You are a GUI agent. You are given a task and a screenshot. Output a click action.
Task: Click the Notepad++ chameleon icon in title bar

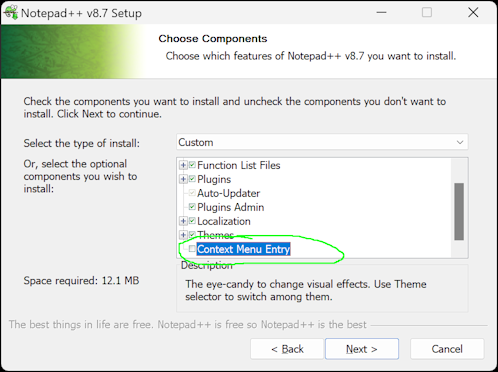coord(11,12)
